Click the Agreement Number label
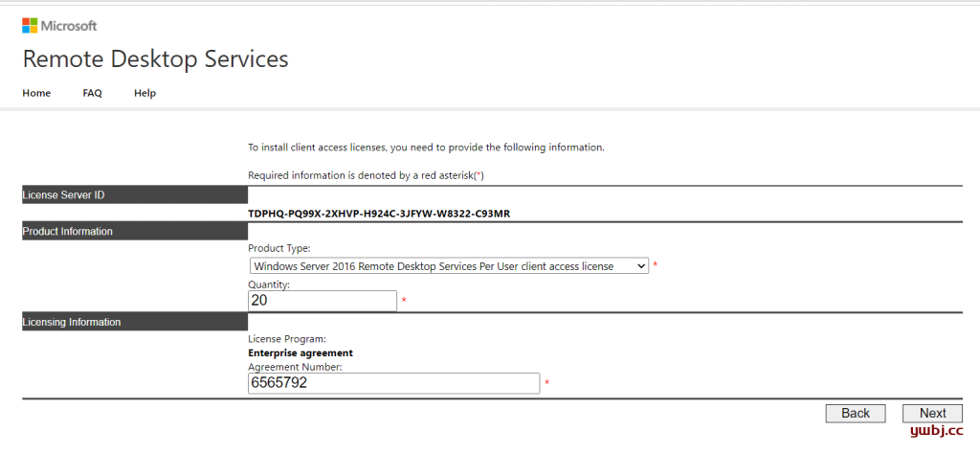This screenshot has height=454, width=980. click(x=295, y=367)
